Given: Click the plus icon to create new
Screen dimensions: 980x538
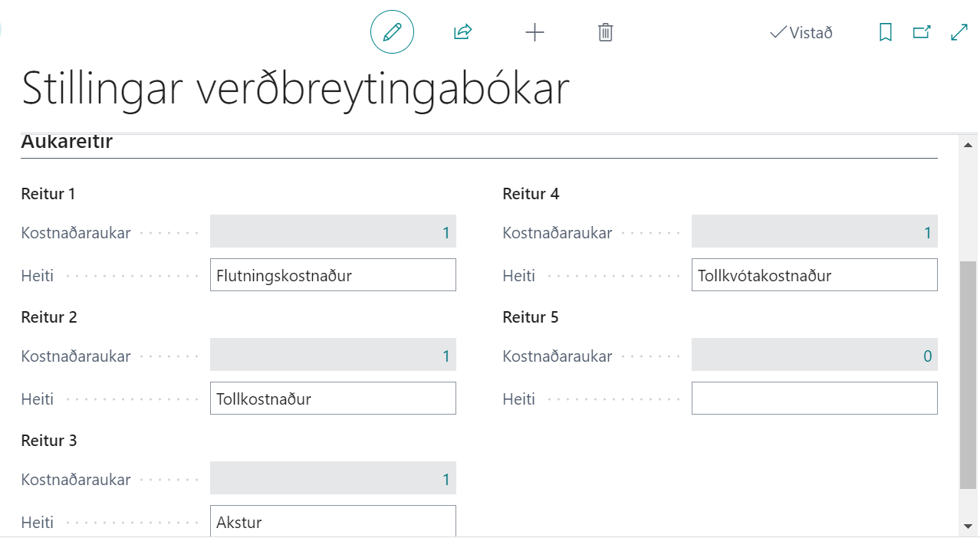Looking at the screenshot, I should click(x=534, y=32).
